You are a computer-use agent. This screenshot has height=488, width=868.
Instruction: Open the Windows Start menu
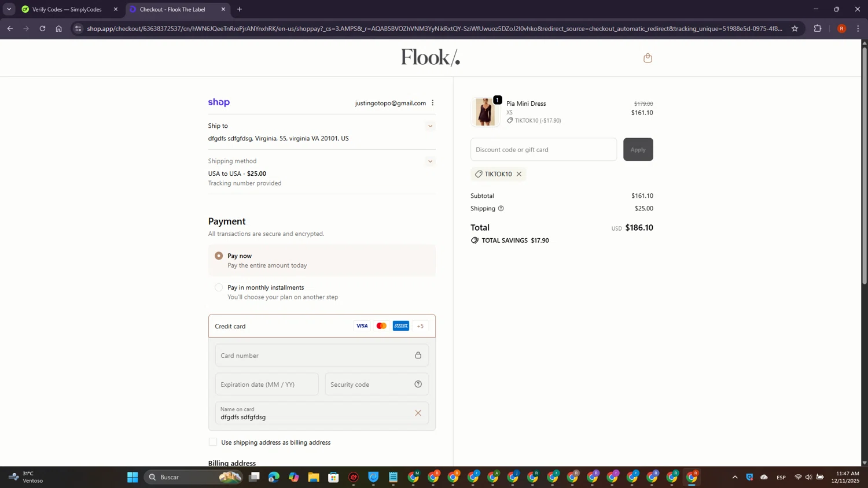coord(133,477)
